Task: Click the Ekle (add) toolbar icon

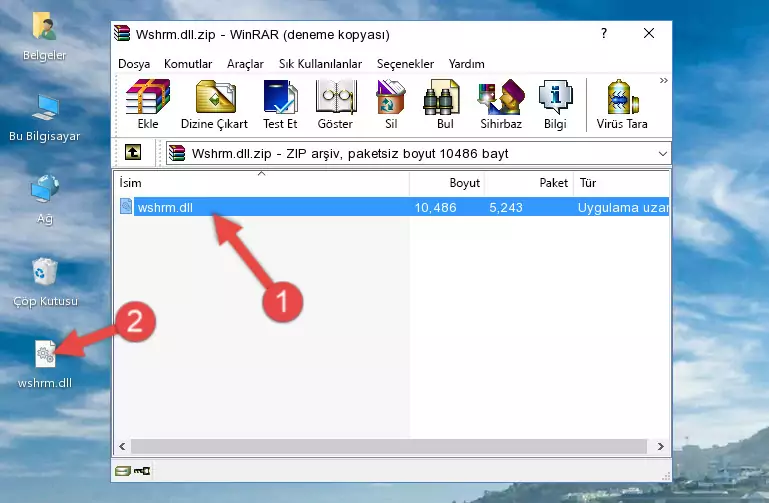Action: click(x=148, y=104)
